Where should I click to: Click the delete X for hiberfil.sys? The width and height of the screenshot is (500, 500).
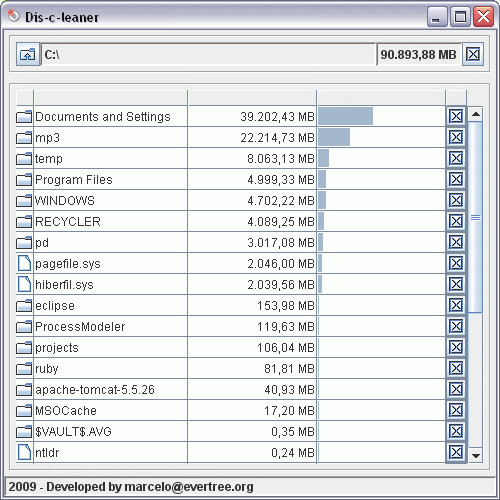pos(456,284)
